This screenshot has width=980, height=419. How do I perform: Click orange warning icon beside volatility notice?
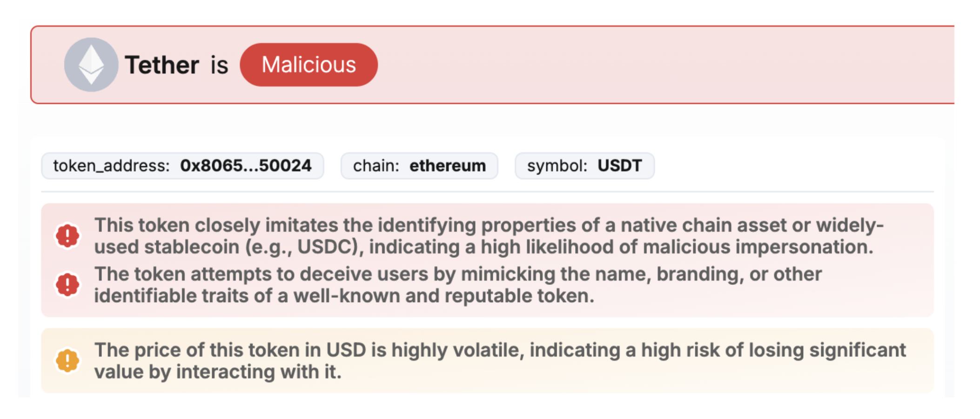(x=67, y=361)
